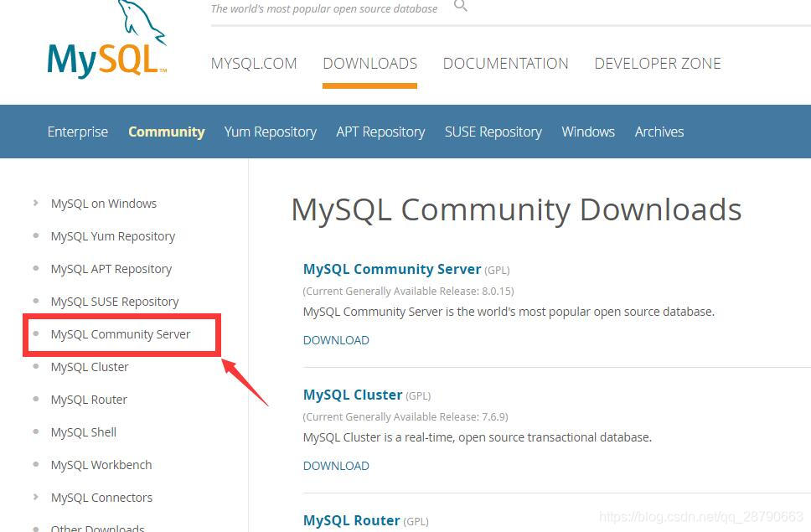Open the Other Downloads sidebar link

click(x=98, y=528)
